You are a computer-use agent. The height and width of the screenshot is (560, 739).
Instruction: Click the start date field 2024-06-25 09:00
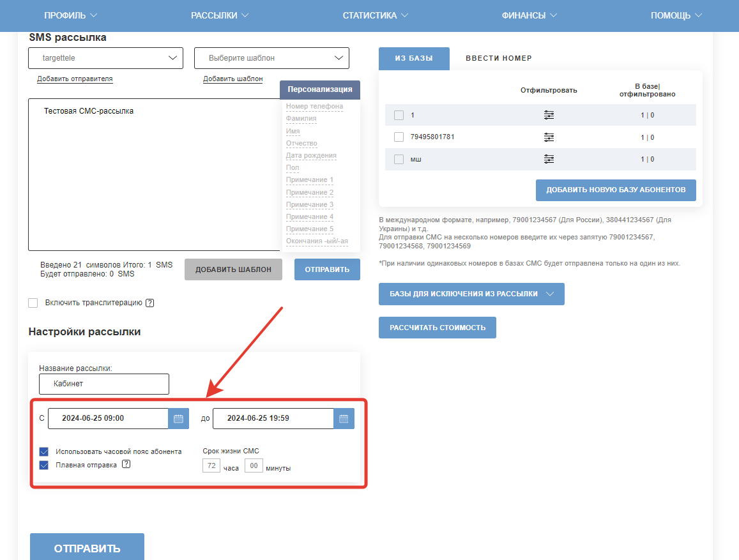(x=108, y=419)
